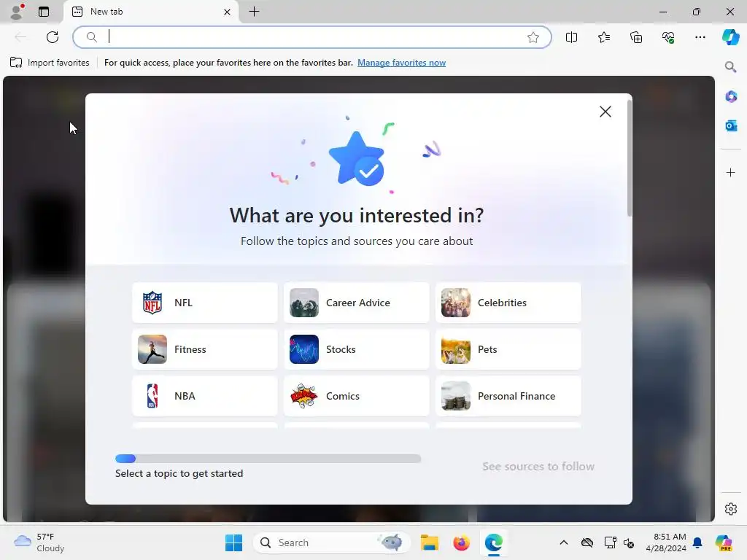747x560 pixels.
Task: Click the muted volume tray icon
Action: coord(628,542)
